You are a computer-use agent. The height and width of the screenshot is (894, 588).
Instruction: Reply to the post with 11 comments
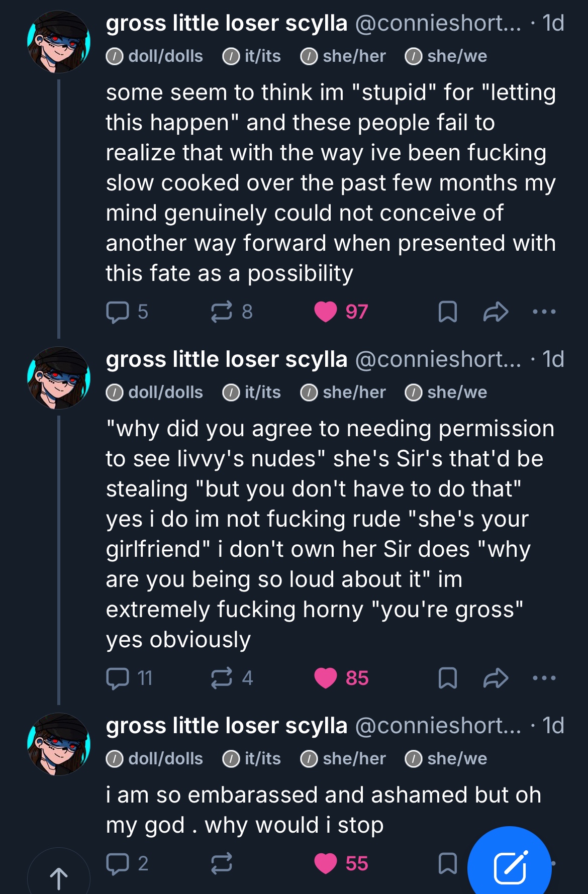118,678
